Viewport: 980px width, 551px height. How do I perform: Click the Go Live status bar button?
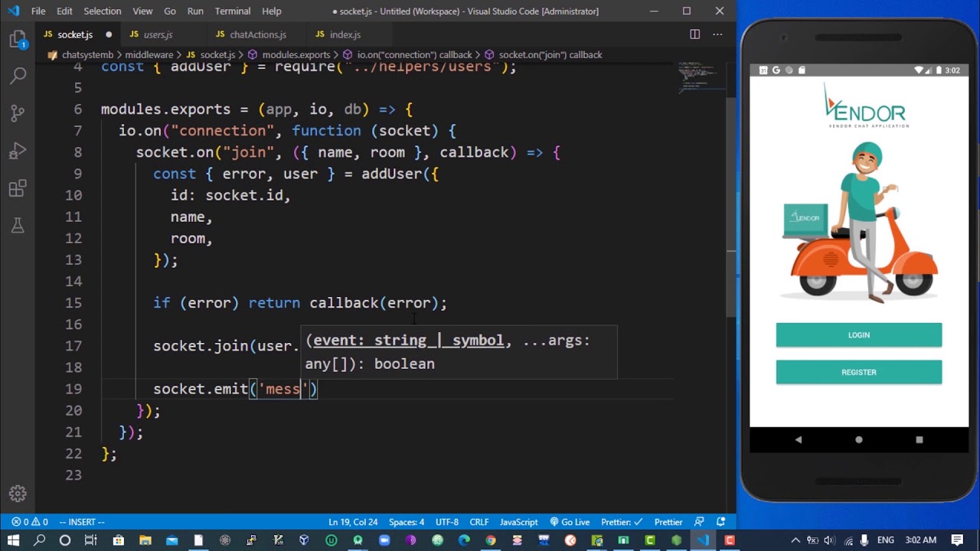pyautogui.click(x=569, y=522)
